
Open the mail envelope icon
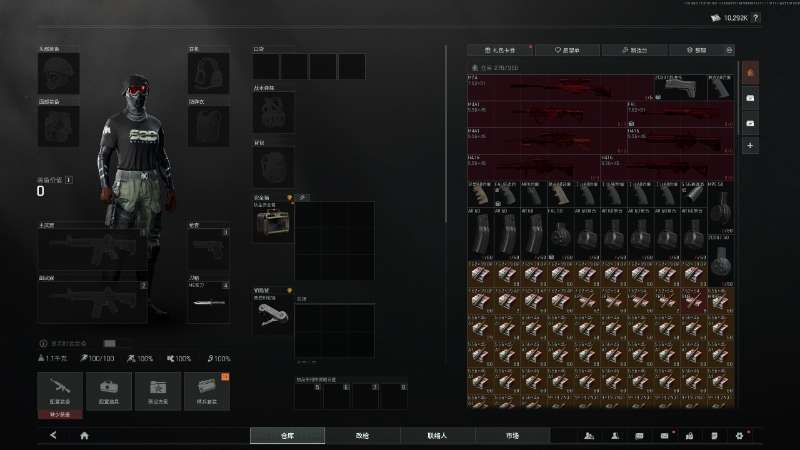pyautogui.click(x=664, y=436)
